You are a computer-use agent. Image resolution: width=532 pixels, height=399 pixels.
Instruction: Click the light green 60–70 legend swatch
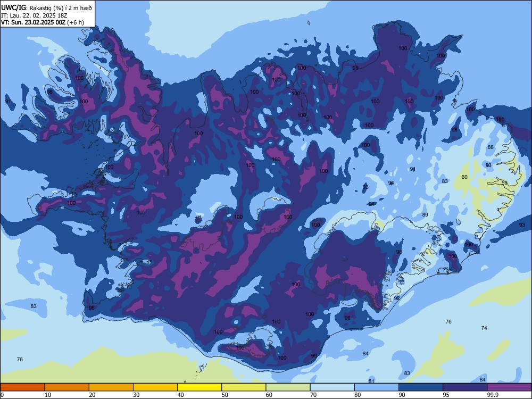tap(288, 387)
